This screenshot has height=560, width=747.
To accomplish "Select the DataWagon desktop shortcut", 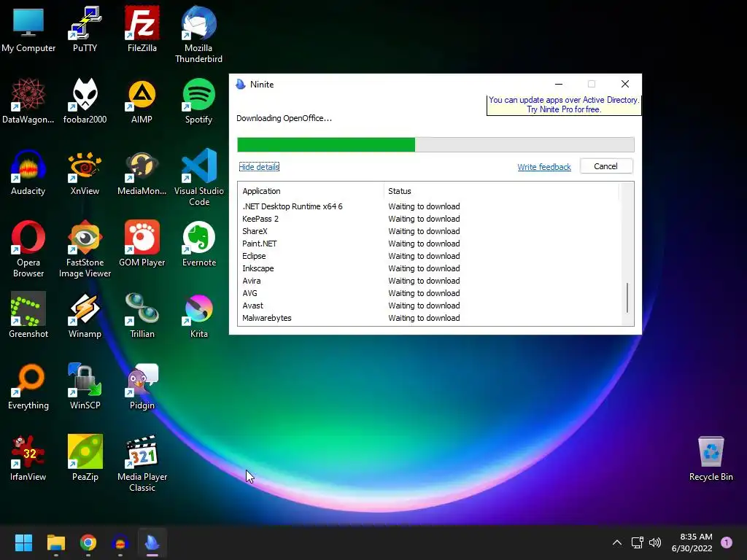I will tap(28, 101).
